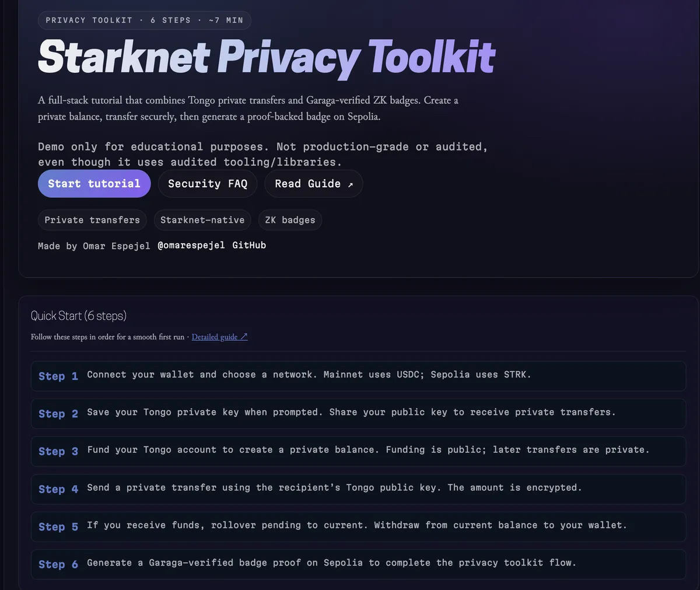Expand Step 4 about sending private transfers
The width and height of the screenshot is (700, 590).
click(358, 489)
